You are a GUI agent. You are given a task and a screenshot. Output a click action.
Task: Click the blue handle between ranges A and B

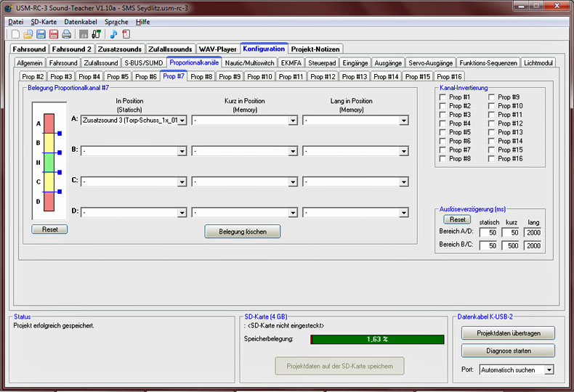[60, 134]
